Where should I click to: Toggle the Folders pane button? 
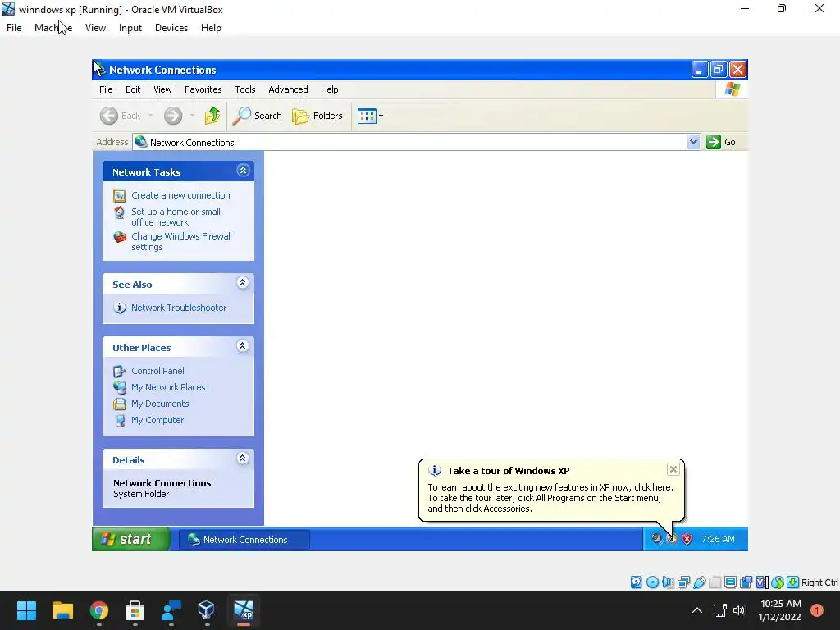coord(317,116)
